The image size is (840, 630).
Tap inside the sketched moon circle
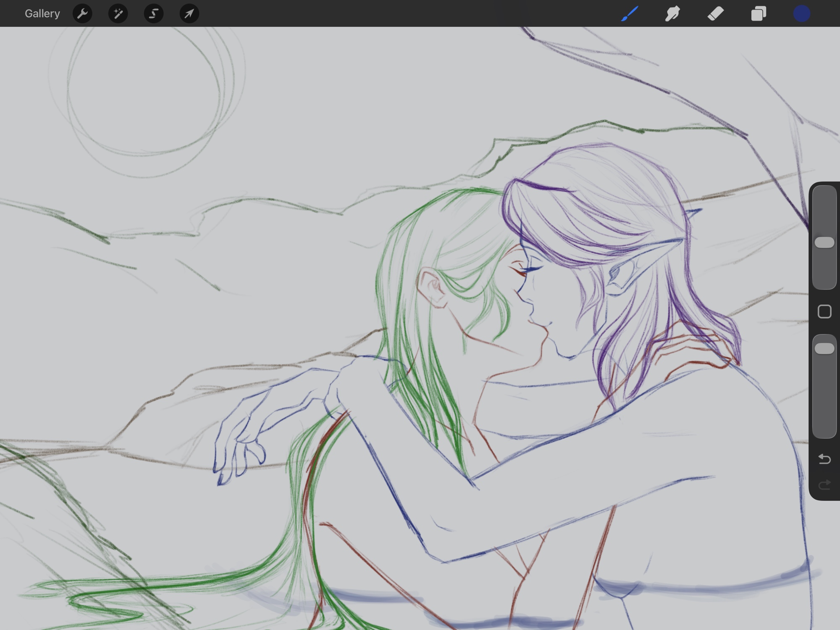coord(143,92)
